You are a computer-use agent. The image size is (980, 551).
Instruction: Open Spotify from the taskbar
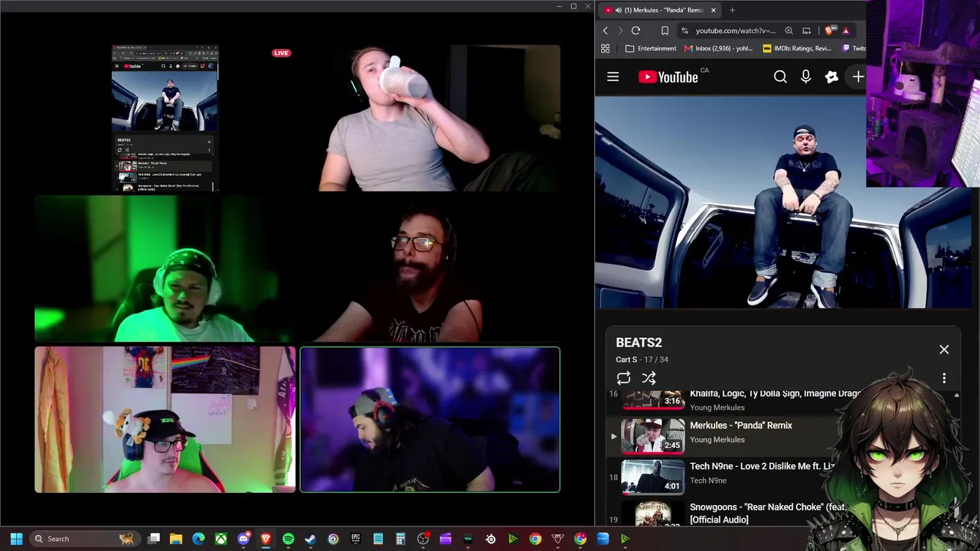point(288,539)
